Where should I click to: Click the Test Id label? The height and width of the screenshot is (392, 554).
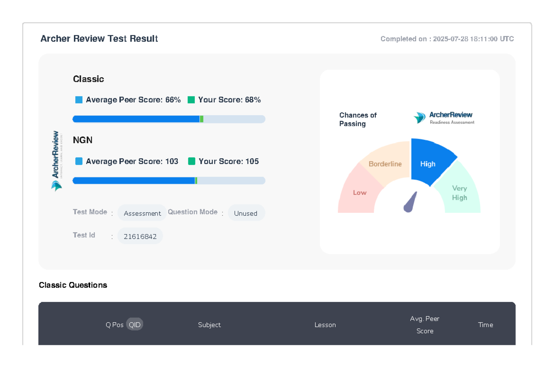[84, 235]
